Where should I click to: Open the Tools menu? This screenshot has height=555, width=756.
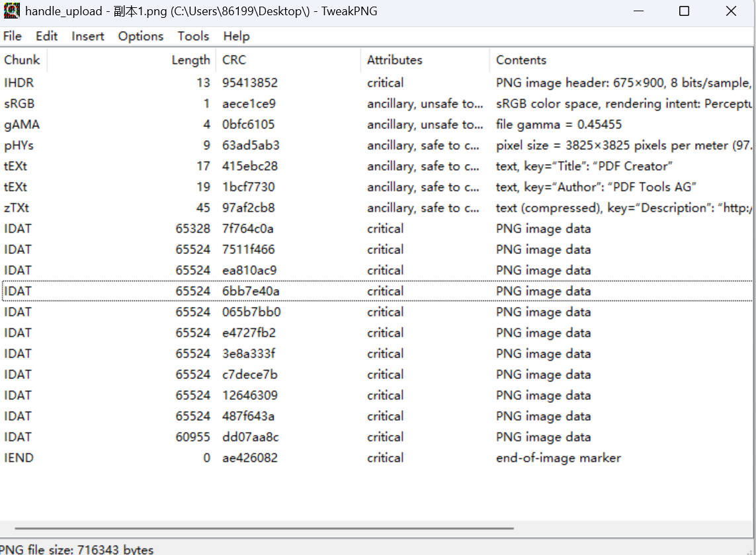point(193,36)
